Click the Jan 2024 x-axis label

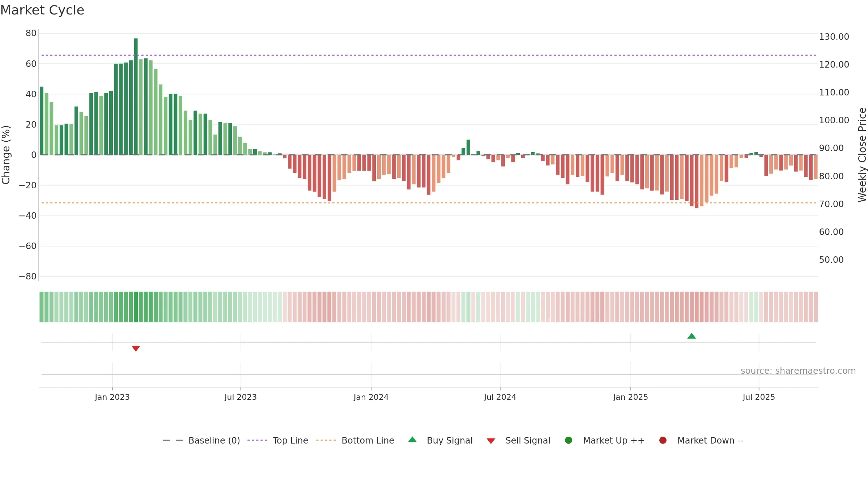point(371,397)
